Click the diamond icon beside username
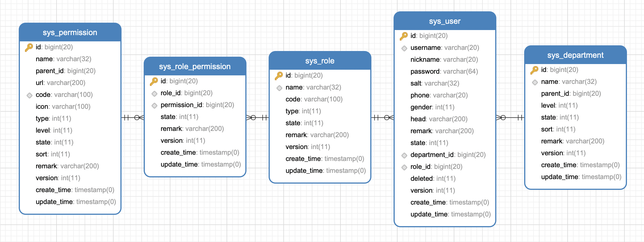644x242 pixels. coord(404,48)
